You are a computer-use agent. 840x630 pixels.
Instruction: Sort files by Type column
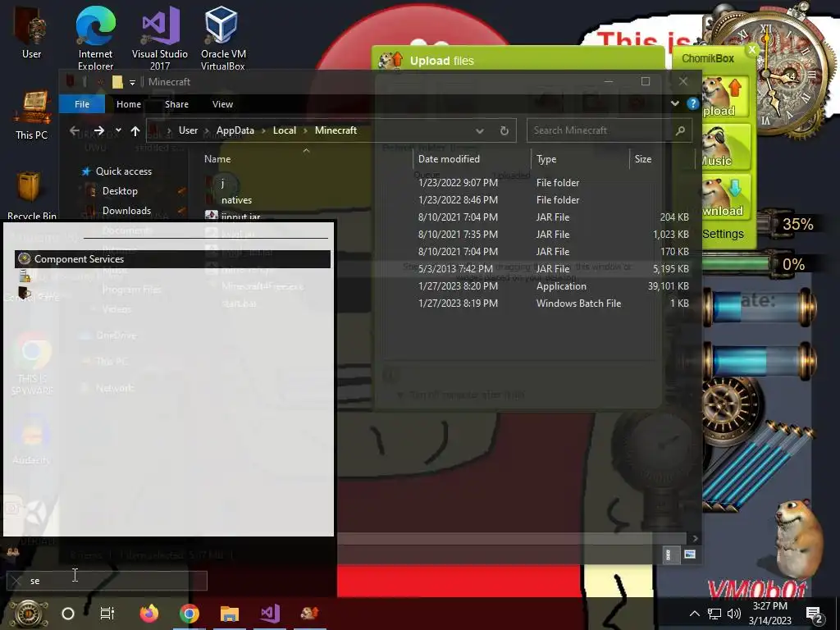coord(546,159)
